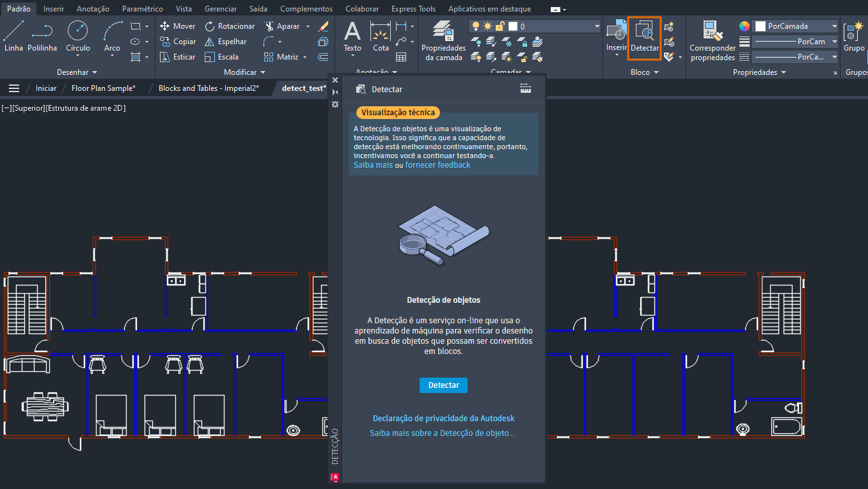Click the blue Detectar button
The image size is (868, 489).
tap(443, 385)
